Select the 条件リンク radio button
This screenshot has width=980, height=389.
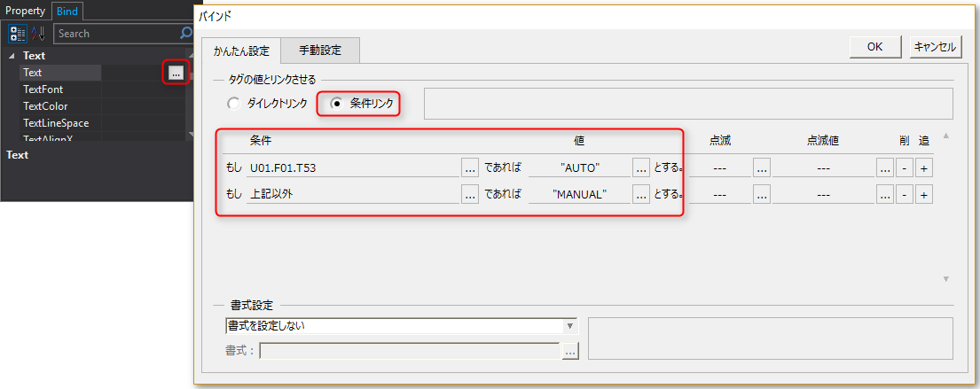pos(336,104)
